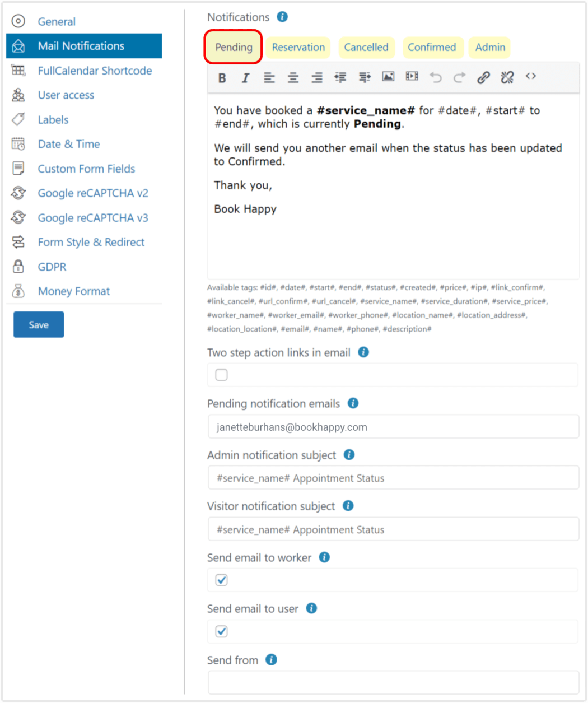Insert video using toolbar icon
This screenshot has height=703, width=588.
[412, 77]
